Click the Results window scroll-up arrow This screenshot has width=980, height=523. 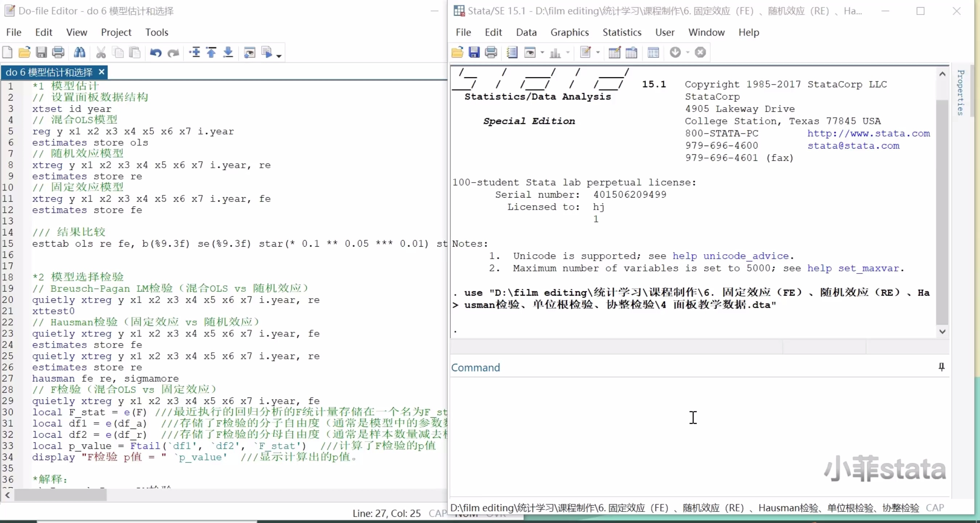[x=942, y=74]
